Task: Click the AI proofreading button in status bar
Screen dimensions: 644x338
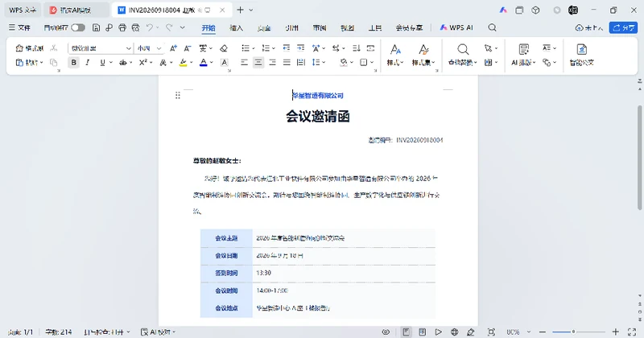Action: pos(158,332)
